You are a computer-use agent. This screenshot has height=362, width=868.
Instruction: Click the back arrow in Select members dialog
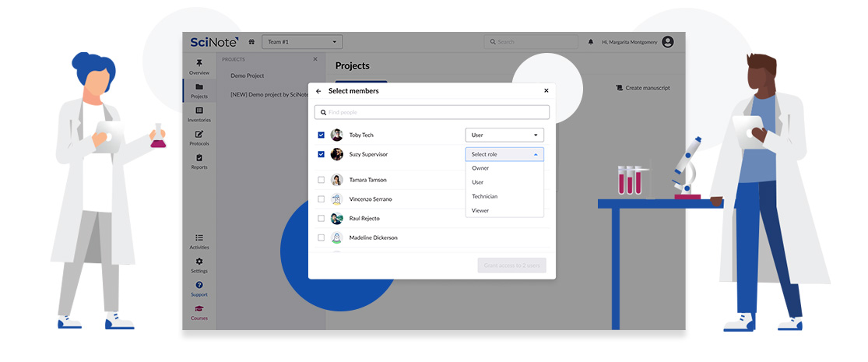tap(318, 91)
